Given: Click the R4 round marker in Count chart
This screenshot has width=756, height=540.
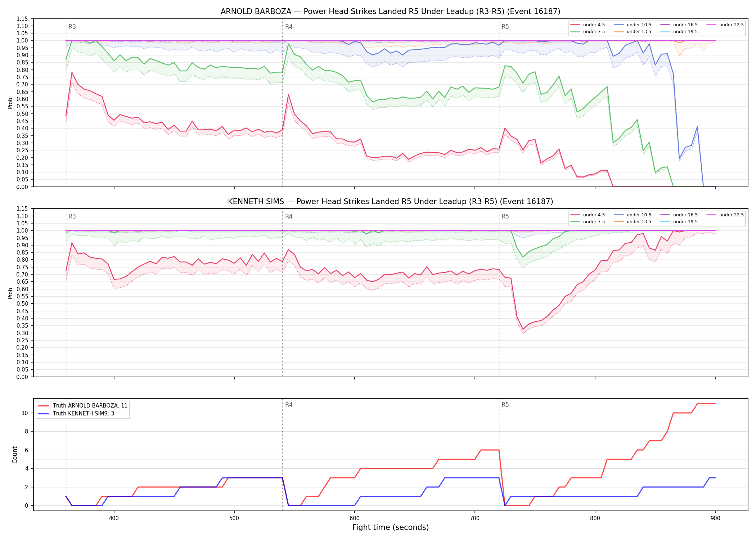Looking at the screenshot, I should (x=289, y=405).
